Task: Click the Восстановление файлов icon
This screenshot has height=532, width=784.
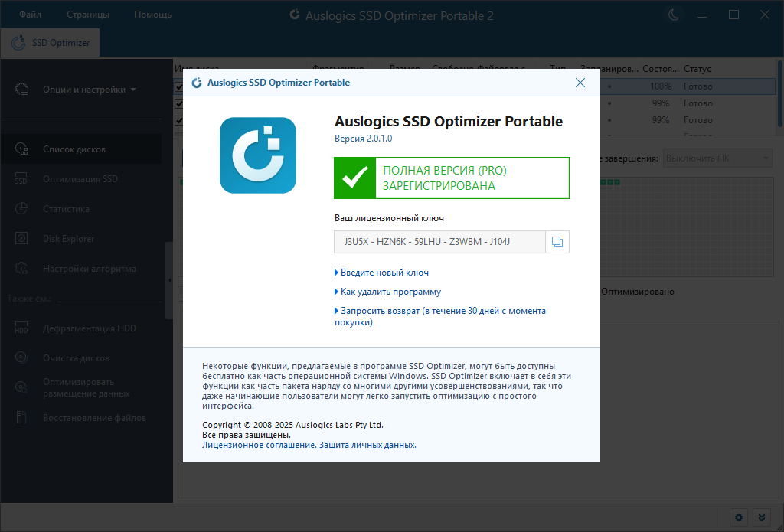Action: (21, 417)
